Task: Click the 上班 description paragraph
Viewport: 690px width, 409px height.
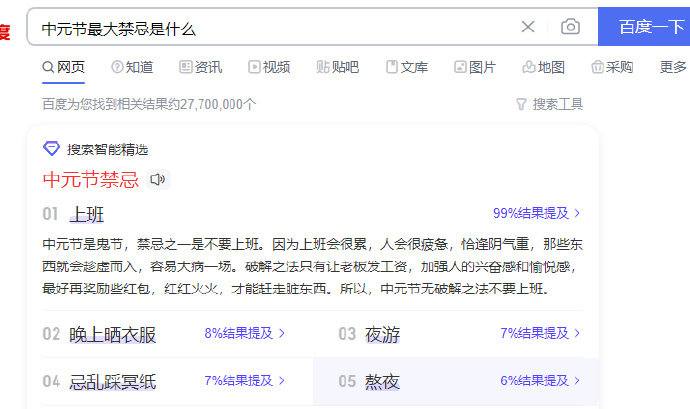Action: coord(312,266)
